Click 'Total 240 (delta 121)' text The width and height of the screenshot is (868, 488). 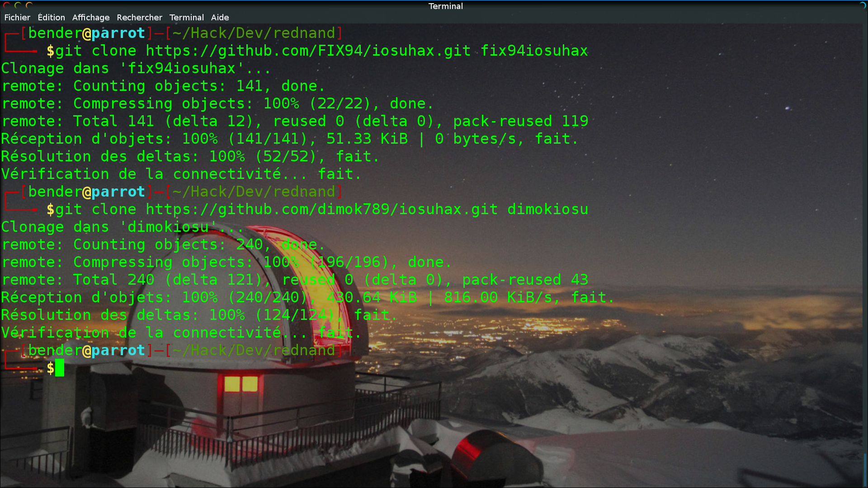pyautogui.click(x=168, y=280)
